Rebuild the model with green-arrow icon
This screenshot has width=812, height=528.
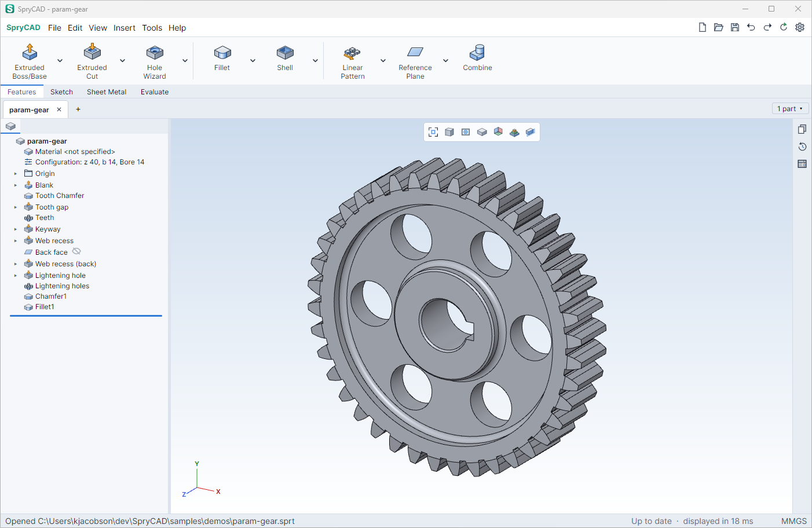click(x=784, y=27)
